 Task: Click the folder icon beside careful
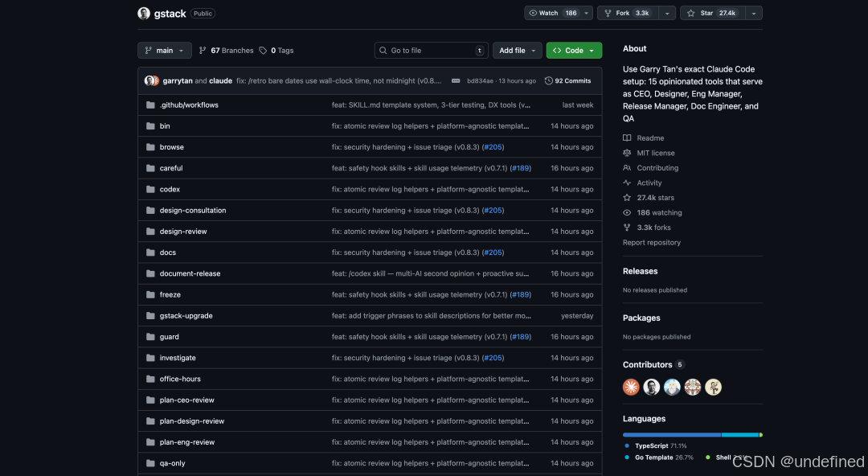click(150, 168)
